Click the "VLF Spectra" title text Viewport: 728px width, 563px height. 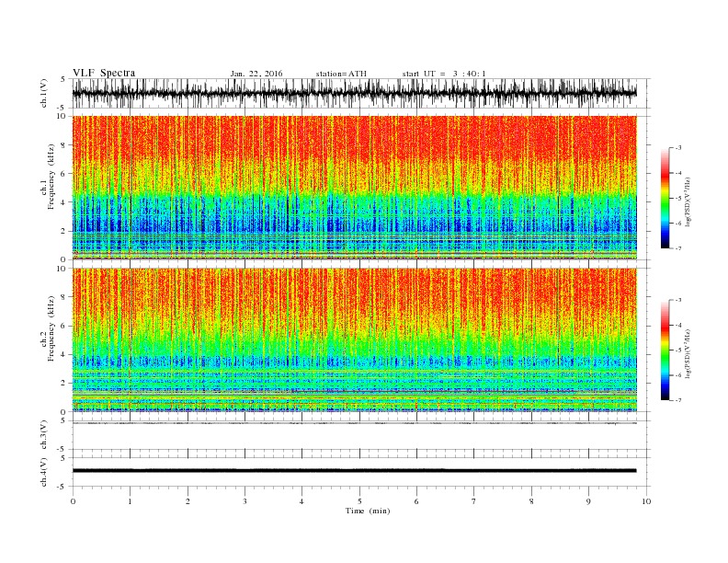click(104, 73)
